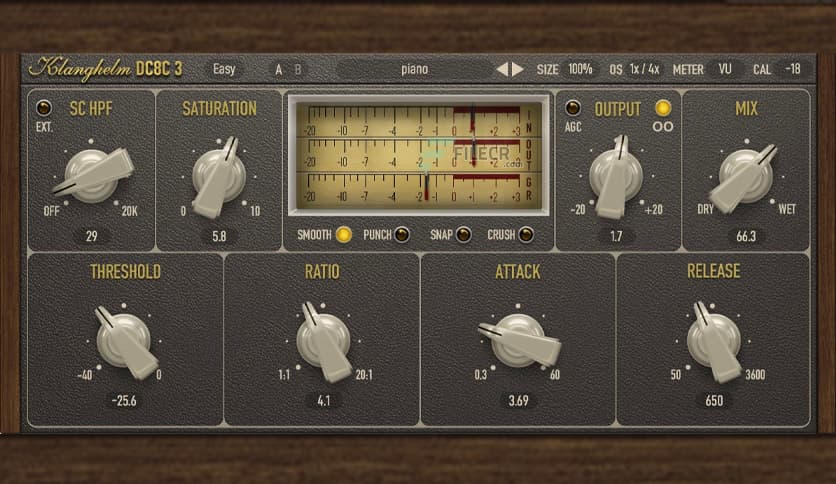The width and height of the screenshot is (836, 484).
Task: Click the THRESHOLD label
Action: tap(125, 272)
